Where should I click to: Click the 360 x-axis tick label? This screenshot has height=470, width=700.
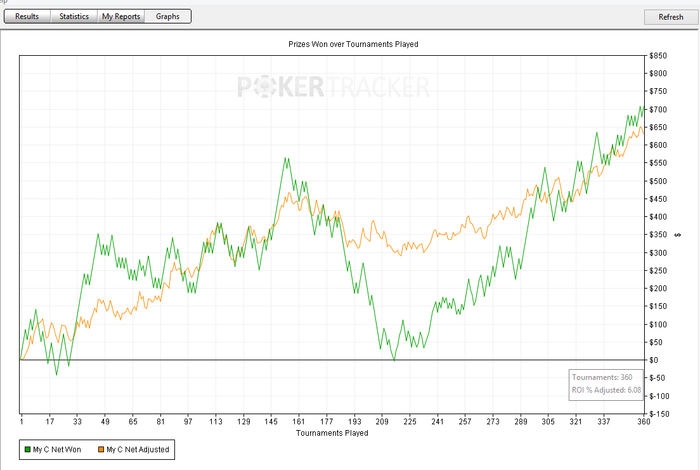click(643, 421)
